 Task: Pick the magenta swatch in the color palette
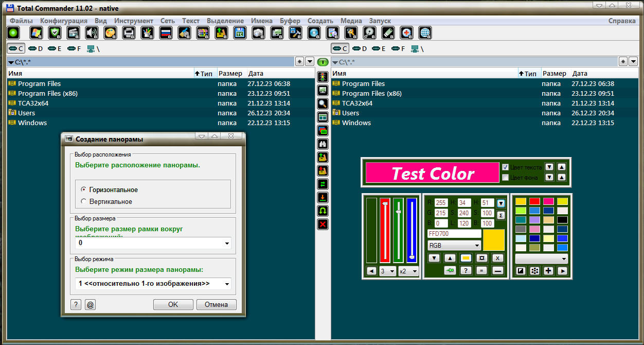[548, 201]
